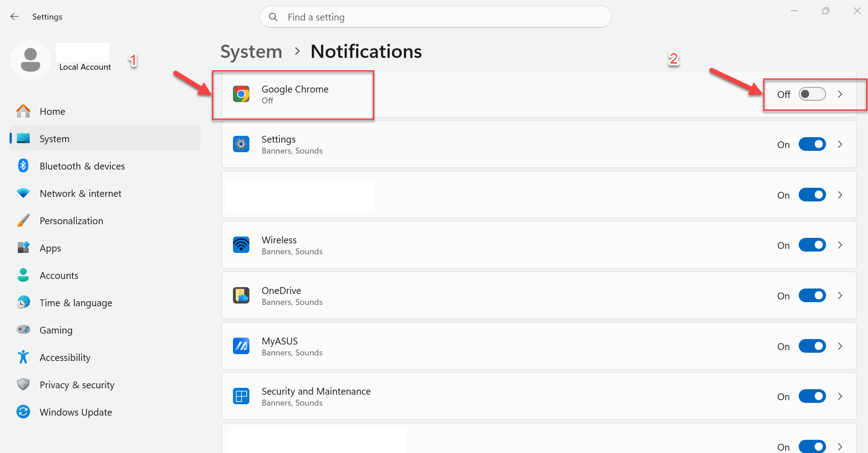
Task: Open Home in the sidebar
Action: click(105, 111)
